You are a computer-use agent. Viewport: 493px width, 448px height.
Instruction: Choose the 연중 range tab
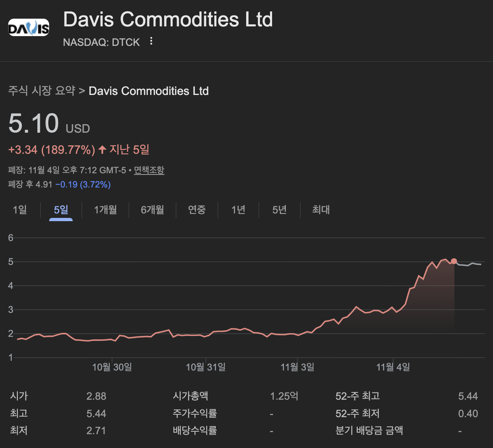(197, 210)
